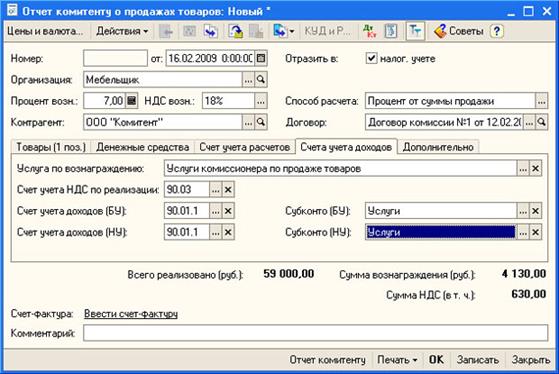Clear the Счет учета доходов (БУ) field
Screen dimensions: 559x374
[x=228, y=211]
